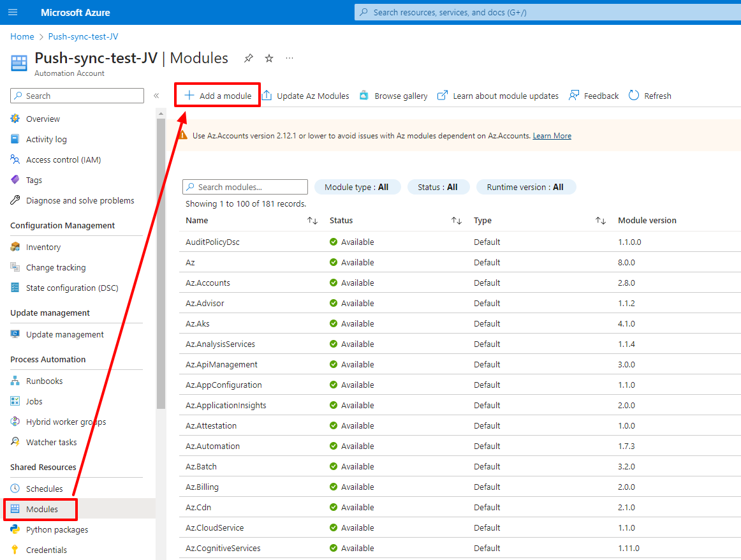Click the Learn More link in warning
This screenshot has height=560, width=741.
pyautogui.click(x=552, y=136)
